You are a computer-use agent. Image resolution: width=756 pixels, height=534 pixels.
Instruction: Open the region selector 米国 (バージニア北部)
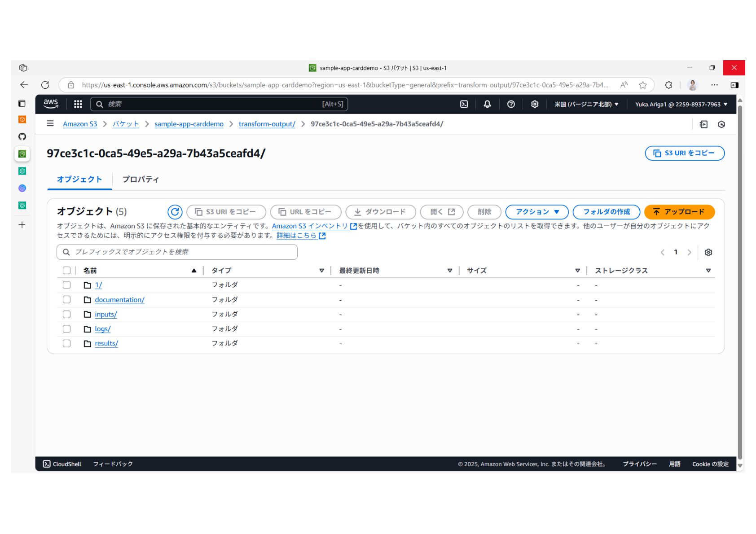[586, 104]
